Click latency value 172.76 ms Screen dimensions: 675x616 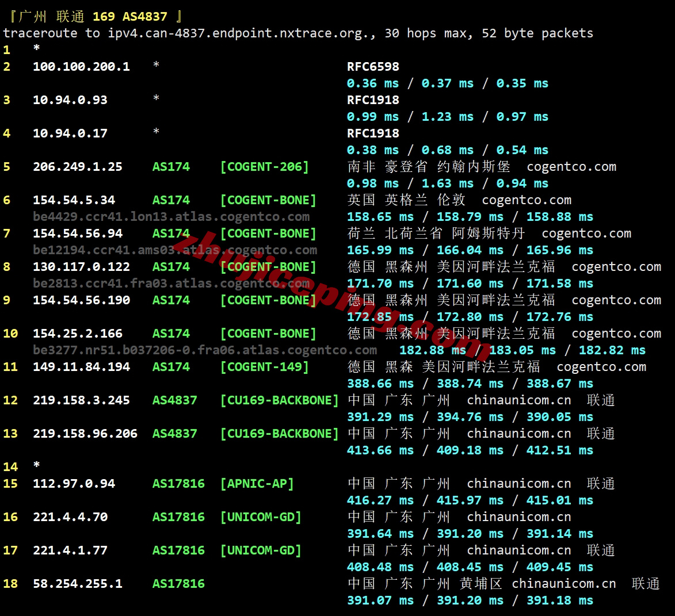(560, 317)
